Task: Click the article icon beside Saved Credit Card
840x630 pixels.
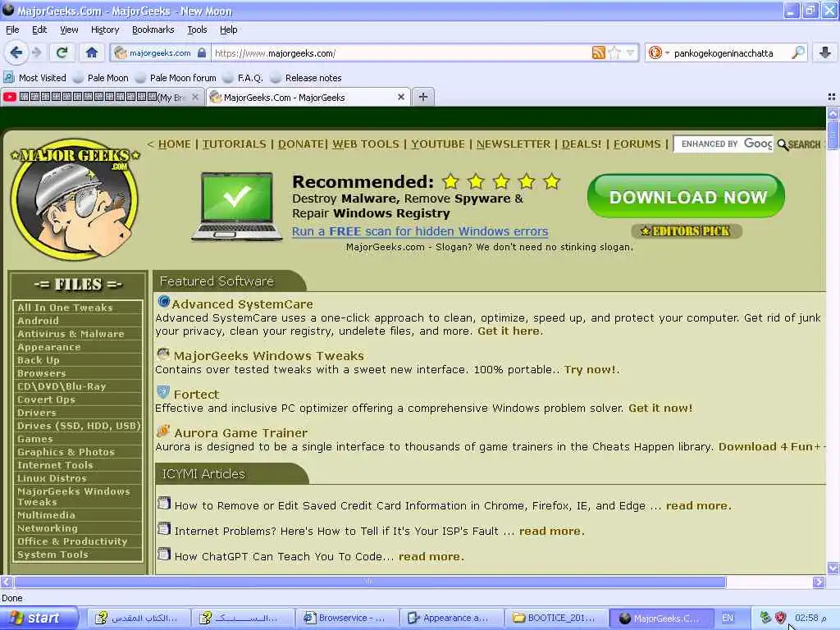Action: 164,503
